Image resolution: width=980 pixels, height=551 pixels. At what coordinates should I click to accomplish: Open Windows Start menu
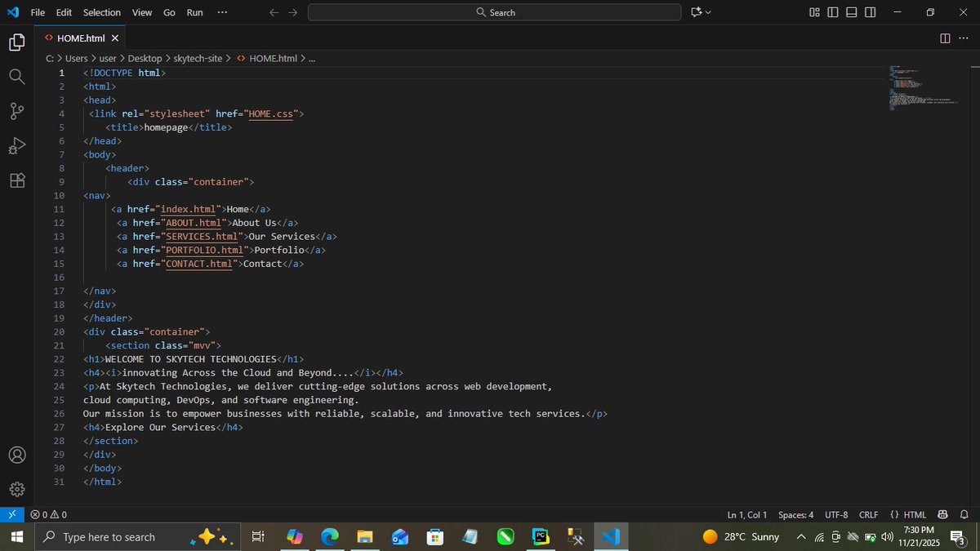[17, 537]
